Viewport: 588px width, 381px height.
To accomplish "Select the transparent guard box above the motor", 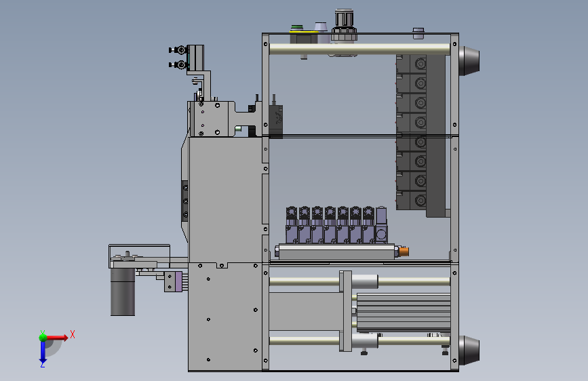I will [x=139, y=256].
